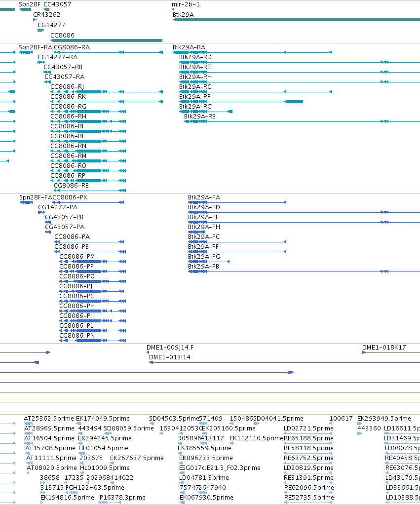Click EST IP16378.3prime
This screenshot has width=420, height=505.
[122, 498]
